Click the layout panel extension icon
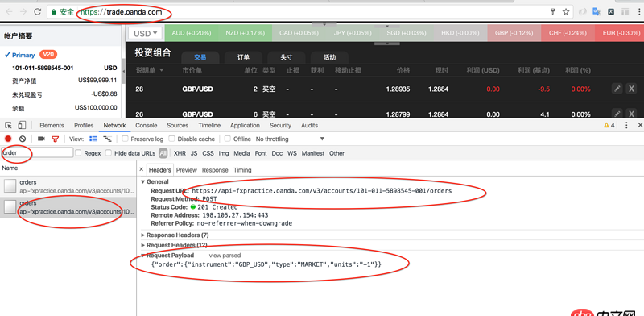Image resolution: width=644 pixels, height=316 pixels. pos(625,12)
